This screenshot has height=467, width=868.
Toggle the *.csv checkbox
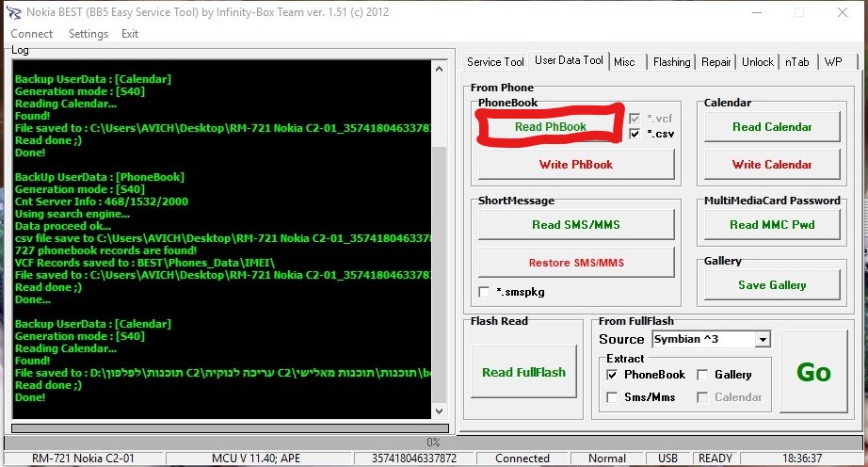[x=635, y=134]
